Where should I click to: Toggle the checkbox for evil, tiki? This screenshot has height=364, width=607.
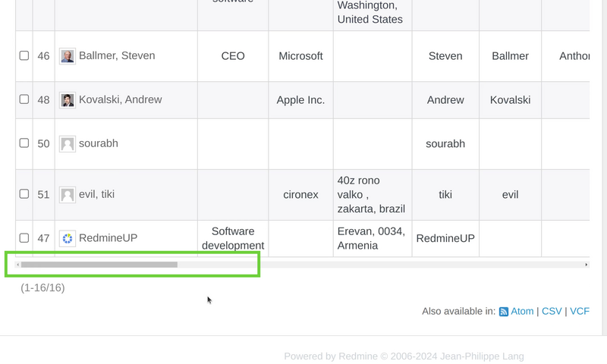tap(24, 194)
